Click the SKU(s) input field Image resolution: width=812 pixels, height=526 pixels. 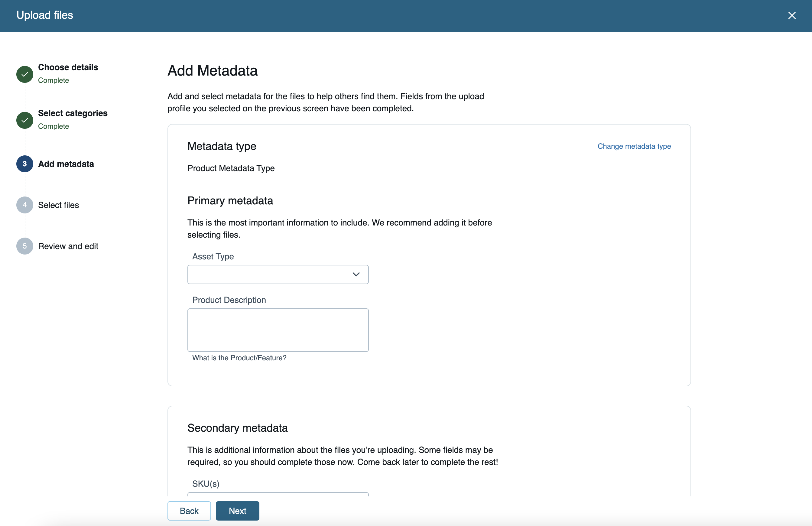(x=278, y=494)
